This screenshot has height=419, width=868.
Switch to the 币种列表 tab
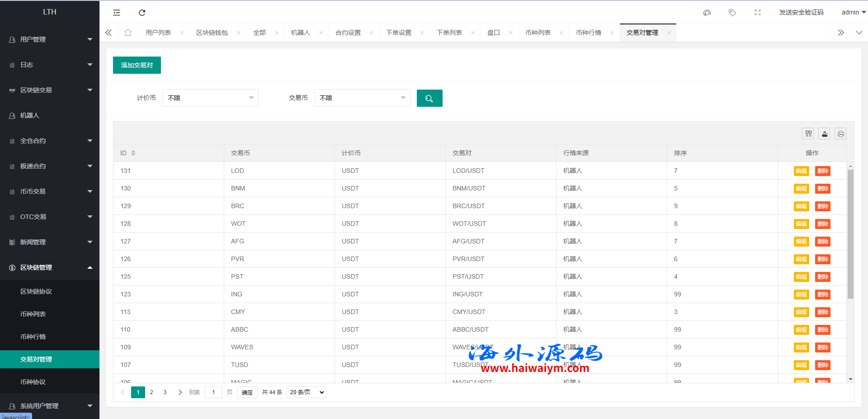point(538,33)
